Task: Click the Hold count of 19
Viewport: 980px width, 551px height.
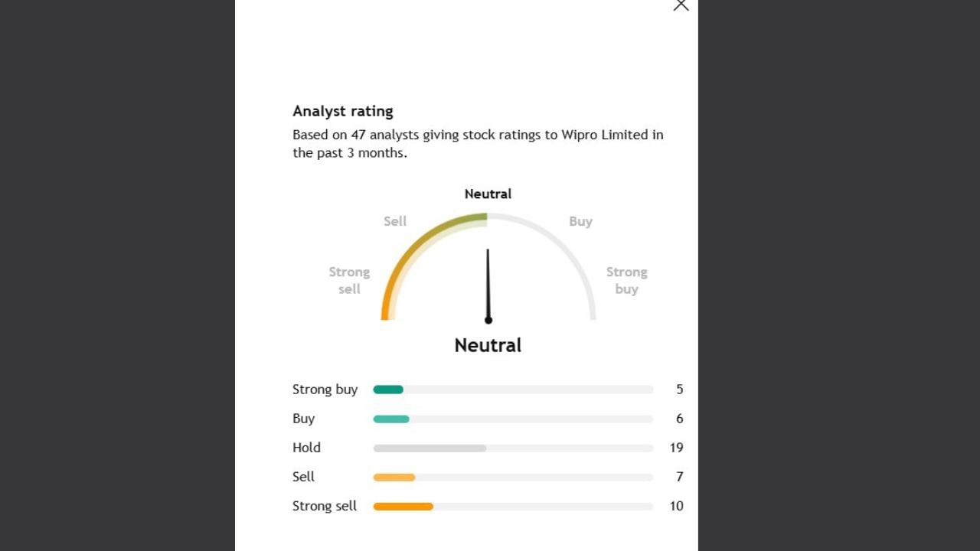Action: coord(675,448)
